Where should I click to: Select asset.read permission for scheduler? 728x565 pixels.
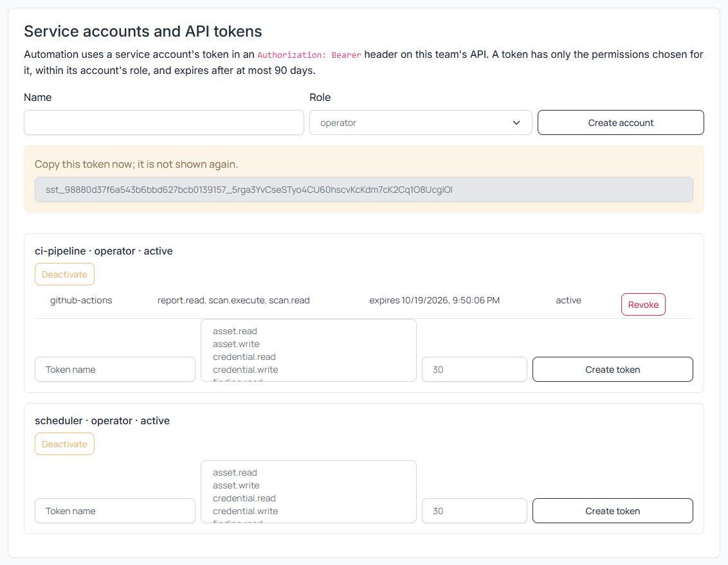point(235,472)
